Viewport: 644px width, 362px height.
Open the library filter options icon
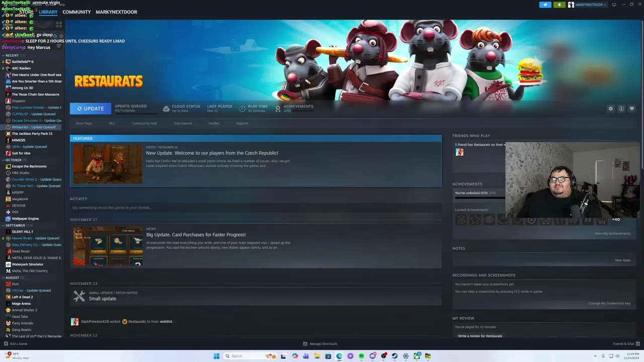(59, 46)
